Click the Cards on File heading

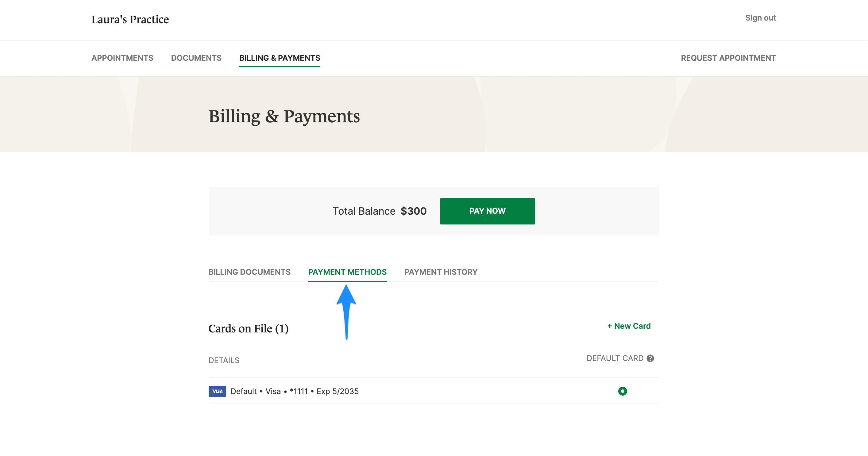click(x=249, y=328)
